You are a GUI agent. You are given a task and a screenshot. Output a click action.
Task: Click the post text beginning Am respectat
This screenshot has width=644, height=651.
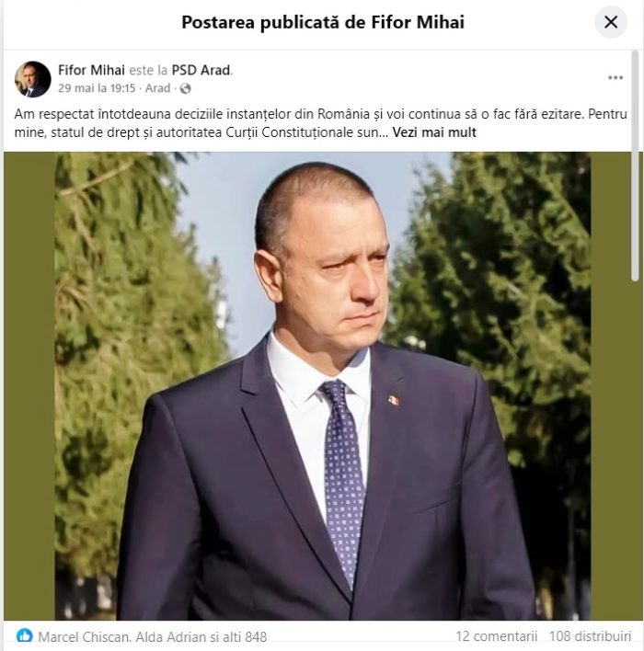click(x=320, y=123)
